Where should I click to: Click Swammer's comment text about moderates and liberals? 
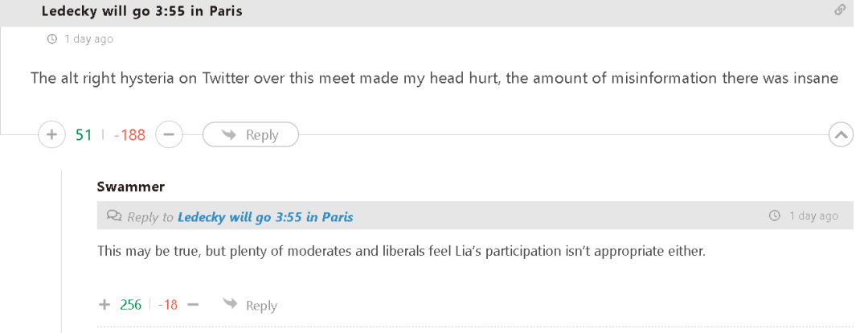400,250
